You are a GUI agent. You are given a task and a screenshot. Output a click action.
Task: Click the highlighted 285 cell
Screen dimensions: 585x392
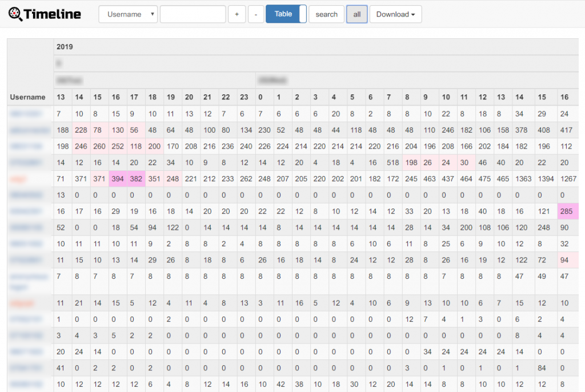point(567,211)
